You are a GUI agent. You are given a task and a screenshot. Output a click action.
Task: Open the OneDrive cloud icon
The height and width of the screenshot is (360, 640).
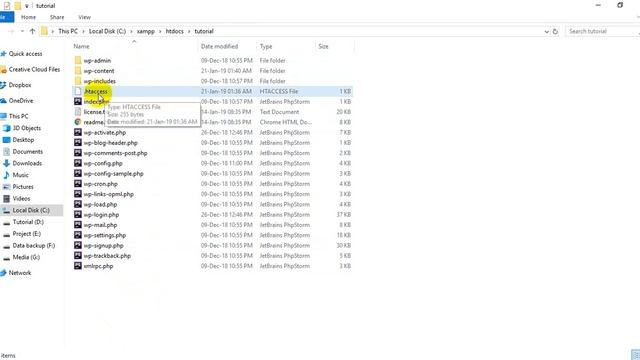(x=3, y=101)
